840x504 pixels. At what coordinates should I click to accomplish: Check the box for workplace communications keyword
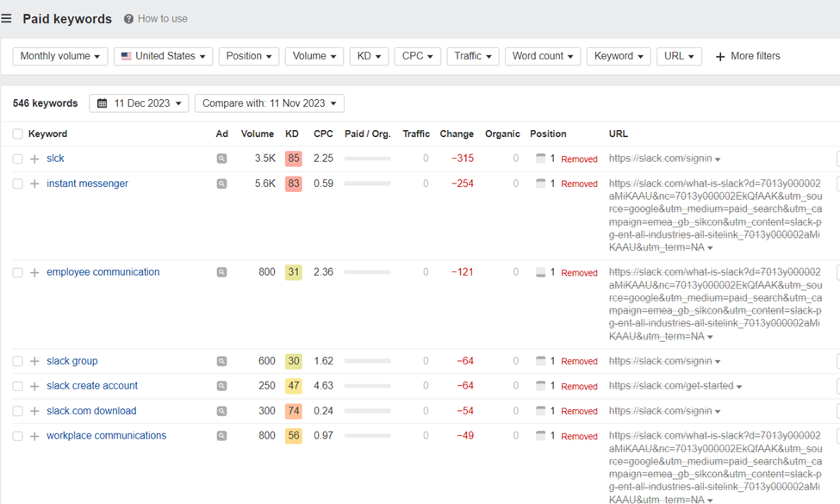[18, 436]
